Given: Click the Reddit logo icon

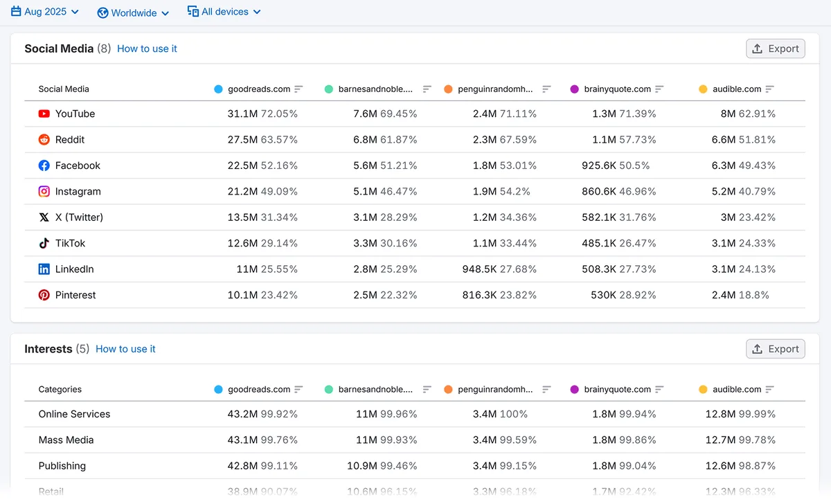Looking at the screenshot, I should coord(44,140).
